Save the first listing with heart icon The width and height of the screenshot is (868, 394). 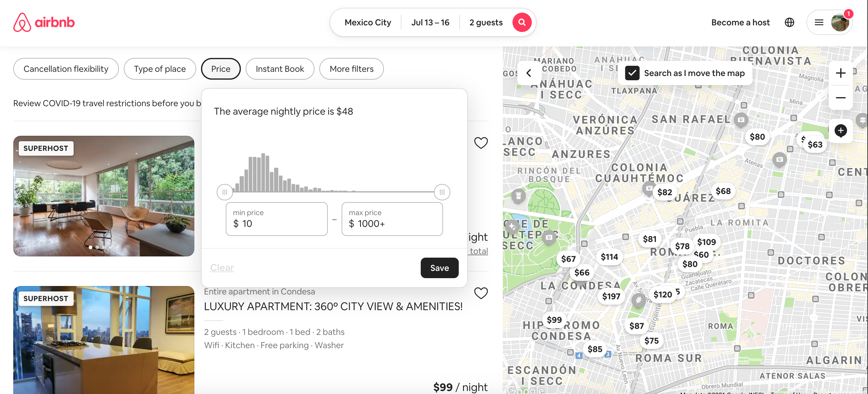coord(480,143)
